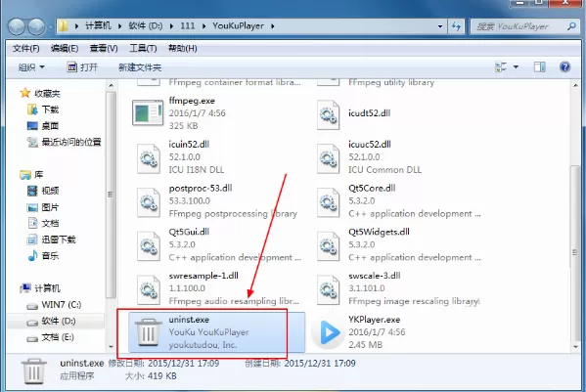
Task: Expand the arrow after 软件 (D:) breadcrumb
Action: coord(171,26)
